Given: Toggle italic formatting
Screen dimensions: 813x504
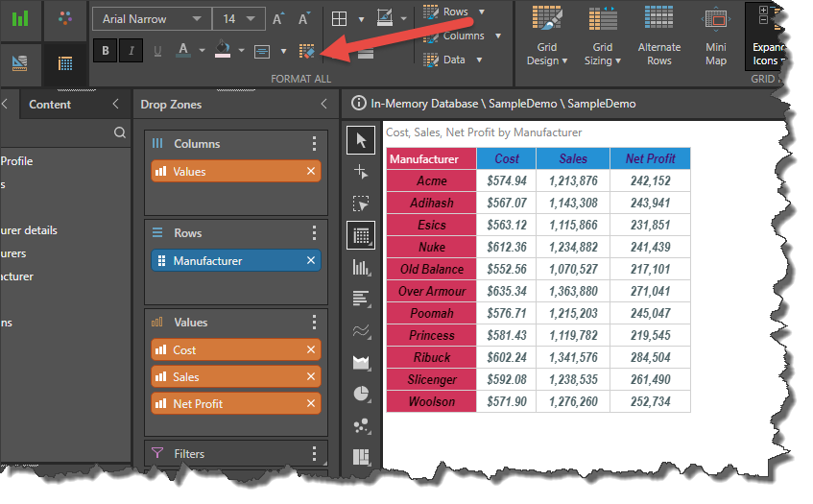Looking at the screenshot, I should [132, 51].
